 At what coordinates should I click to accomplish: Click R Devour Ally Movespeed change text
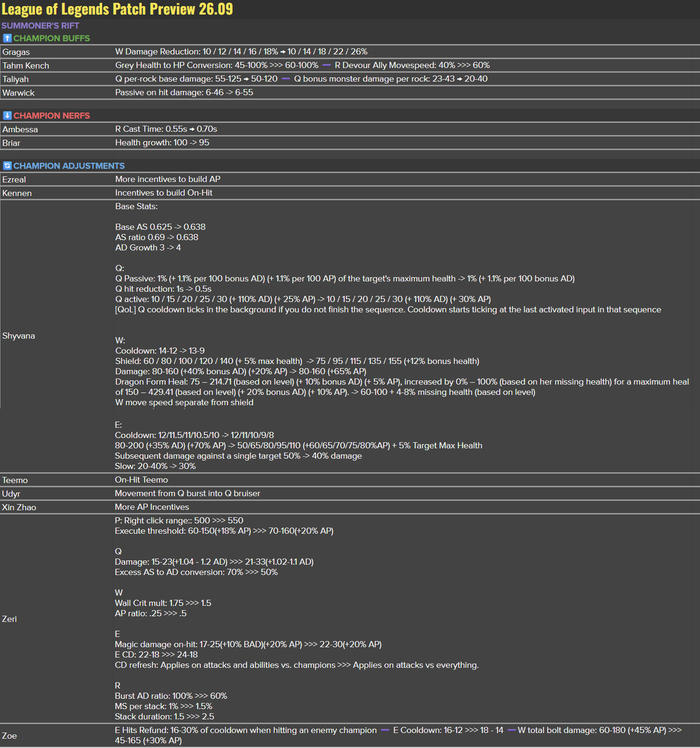412,65
